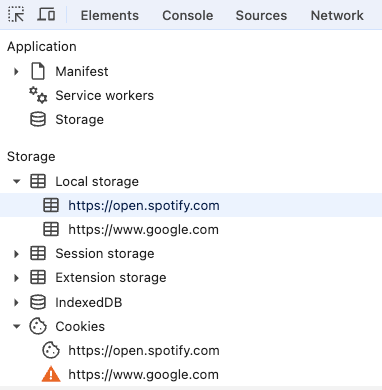Open the Service workers item
The width and height of the screenshot is (382, 390).
click(104, 96)
